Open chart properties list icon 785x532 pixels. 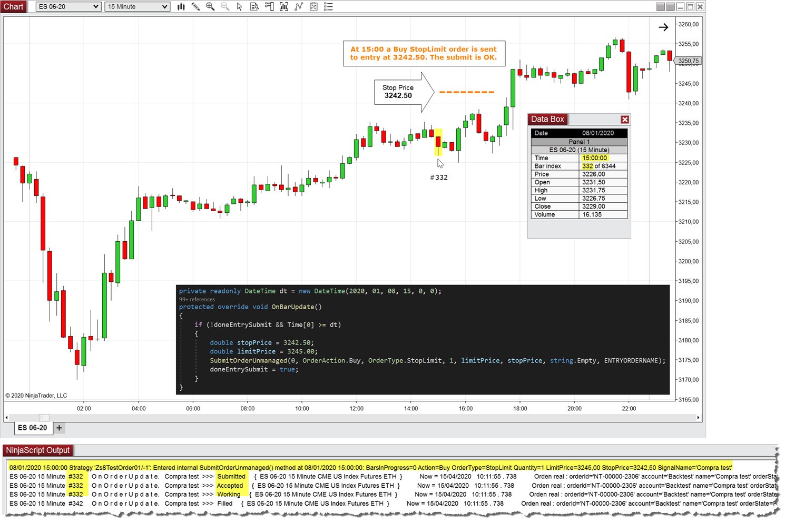pos(328,6)
